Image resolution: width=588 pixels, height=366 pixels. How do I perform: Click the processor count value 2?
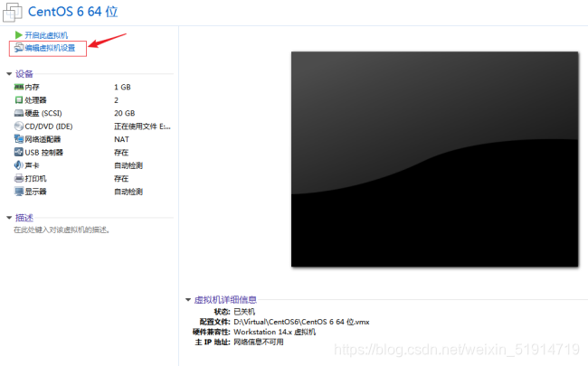[x=117, y=100]
